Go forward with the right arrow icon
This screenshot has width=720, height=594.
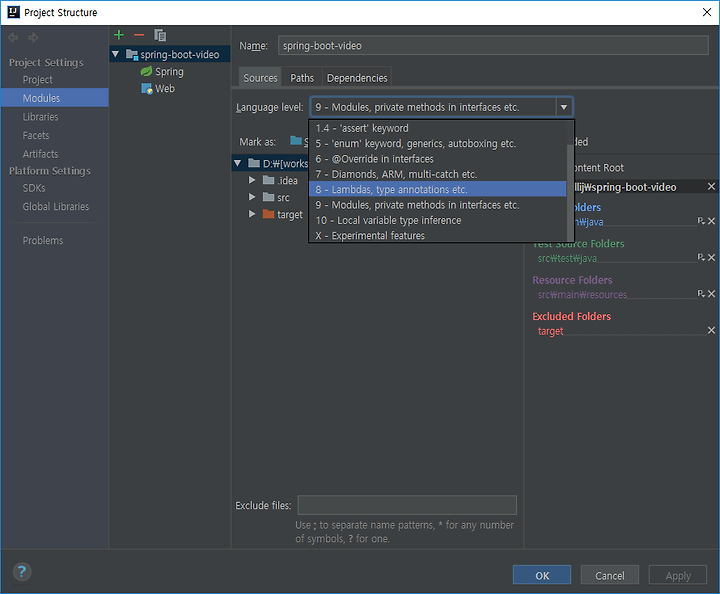(x=33, y=38)
